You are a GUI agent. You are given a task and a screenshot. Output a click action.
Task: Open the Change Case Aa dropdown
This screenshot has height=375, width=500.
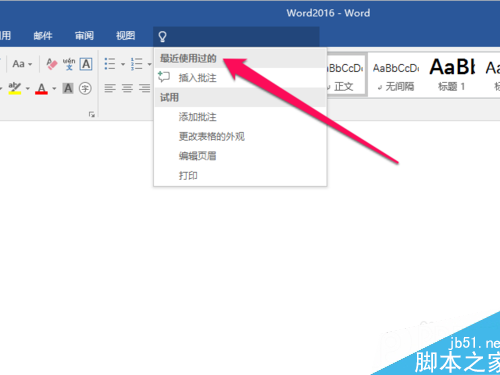(x=22, y=64)
